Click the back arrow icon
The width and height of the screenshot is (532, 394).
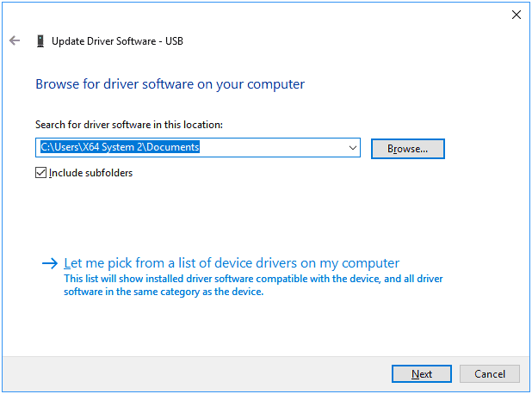tap(15, 40)
